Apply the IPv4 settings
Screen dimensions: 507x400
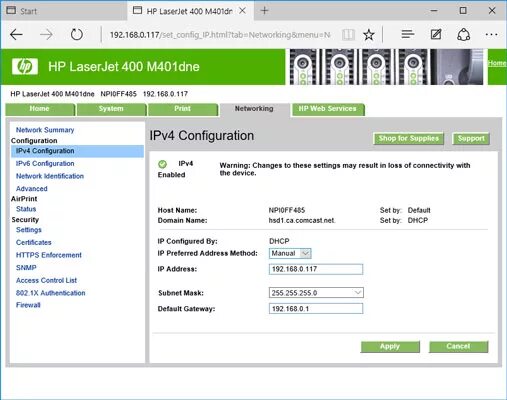pyautogui.click(x=390, y=347)
